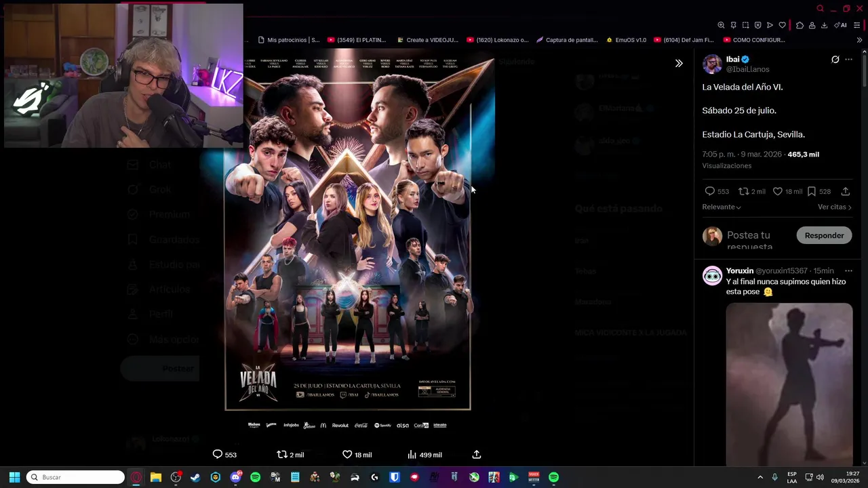Image resolution: width=868 pixels, height=488 pixels.
Task: View analytics showing 499 mil under the poster
Action: [x=425, y=455]
